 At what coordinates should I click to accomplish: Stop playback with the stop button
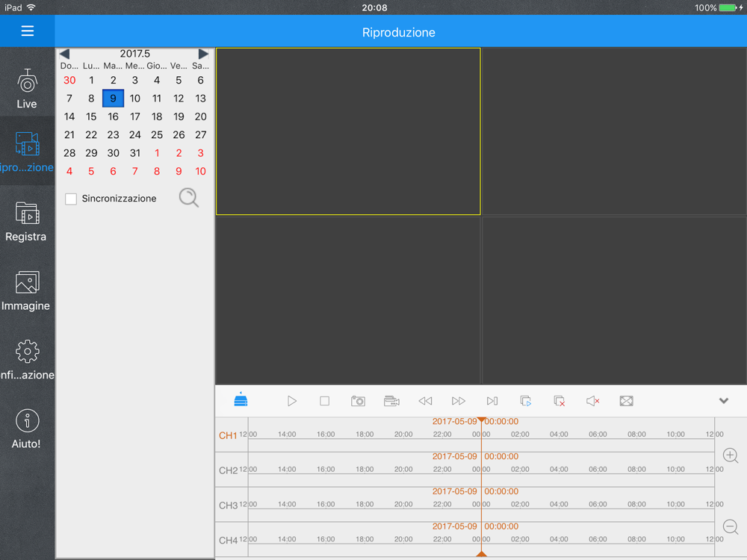[324, 401]
